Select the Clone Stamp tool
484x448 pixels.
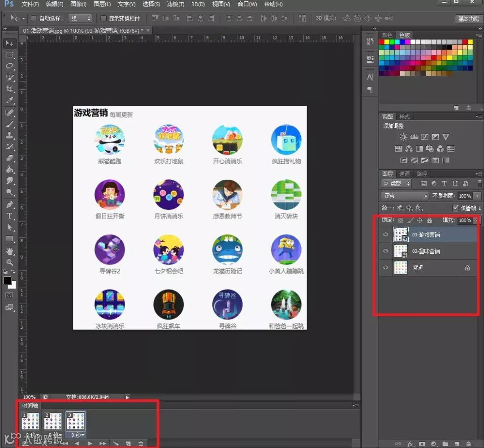tap(9, 135)
